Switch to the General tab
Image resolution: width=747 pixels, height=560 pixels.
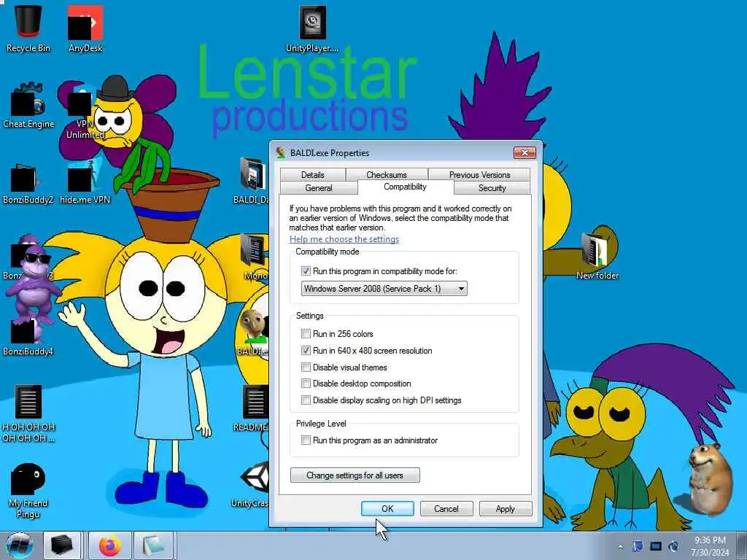click(319, 188)
